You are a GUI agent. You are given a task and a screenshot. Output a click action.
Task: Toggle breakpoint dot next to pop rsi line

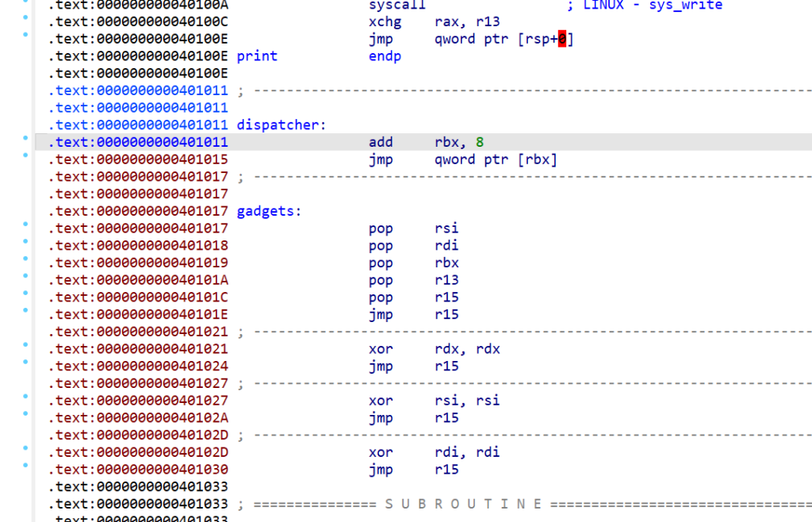point(25,225)
